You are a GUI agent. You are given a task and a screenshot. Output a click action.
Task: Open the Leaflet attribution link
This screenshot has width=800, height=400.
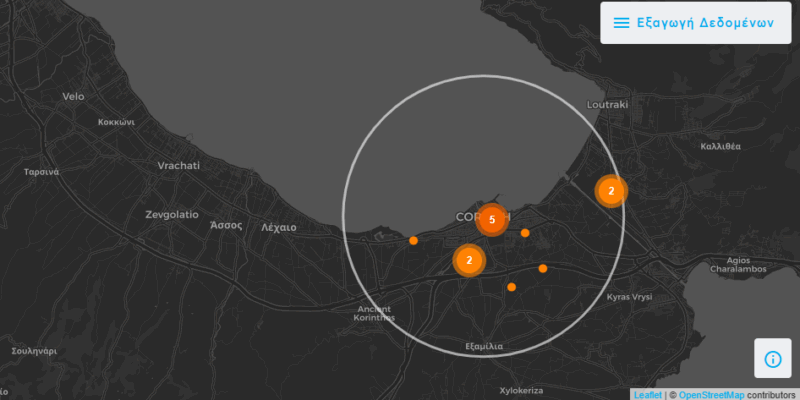click(647, 395)
